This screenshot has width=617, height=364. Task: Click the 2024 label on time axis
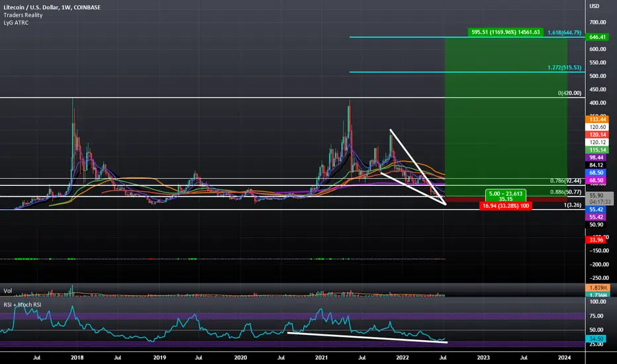pos(565,357)
